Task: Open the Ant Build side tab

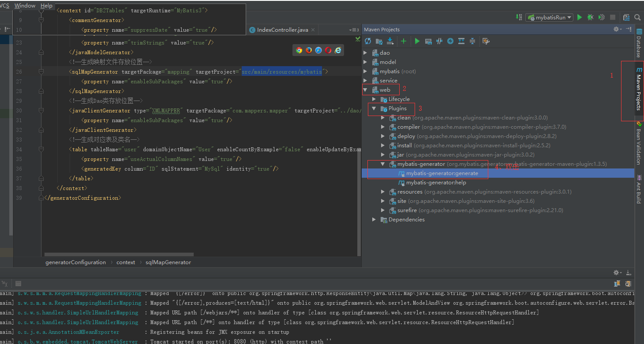Action: 639,189
